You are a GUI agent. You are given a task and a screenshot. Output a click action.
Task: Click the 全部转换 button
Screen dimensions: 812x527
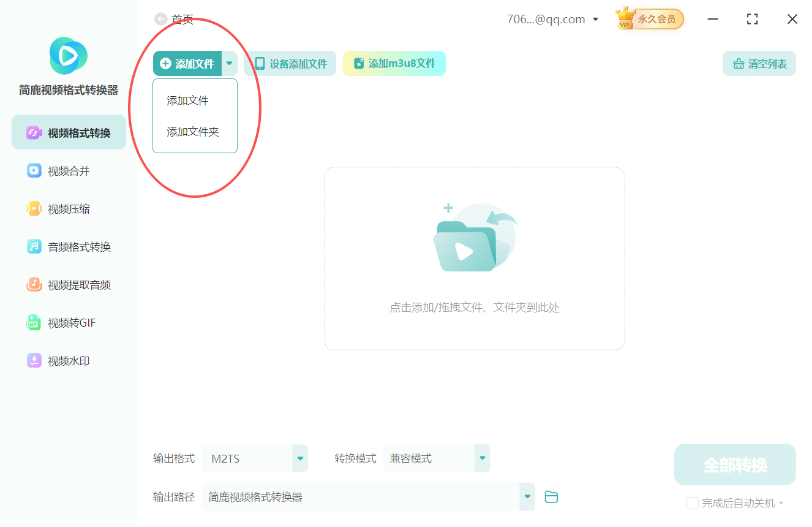734,464
